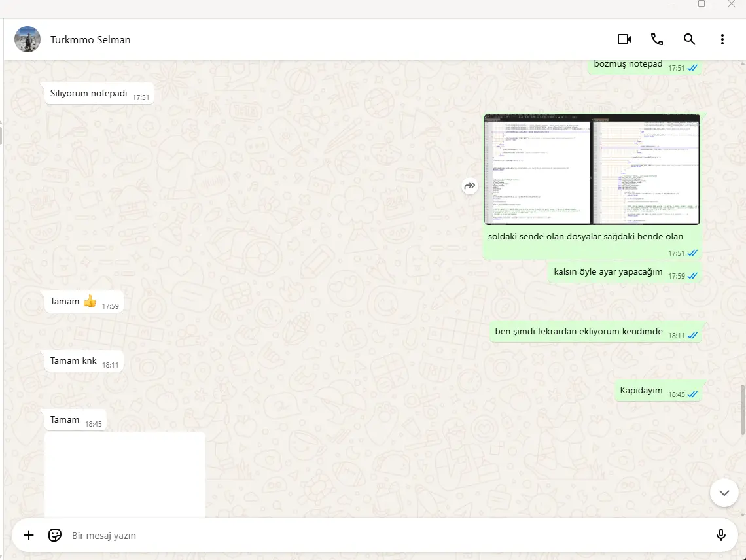Forward the code screenshot image
This screenshot has width=746, height=560.
point(469,186)
